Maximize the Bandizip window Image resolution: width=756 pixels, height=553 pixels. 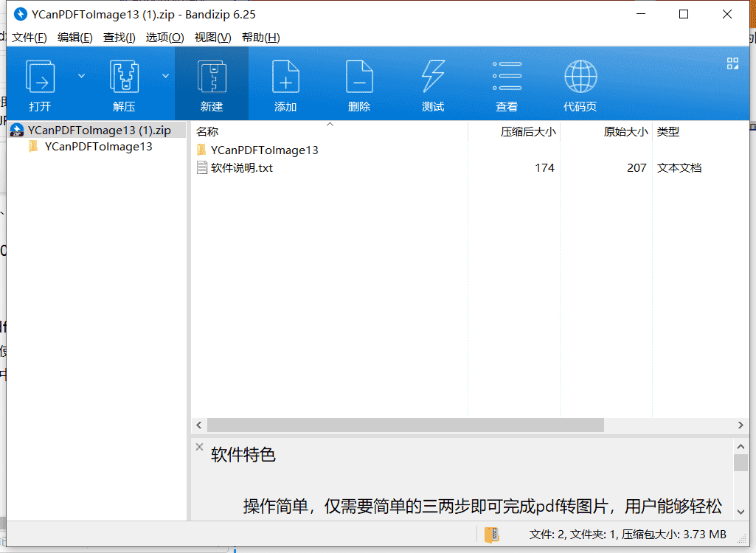684,14
